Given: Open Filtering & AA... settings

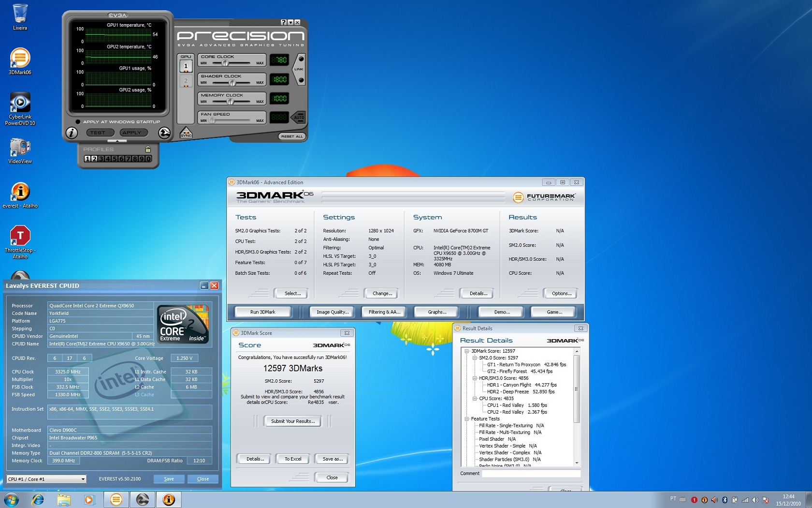Looking at the screenshot, I should (384, 312).
